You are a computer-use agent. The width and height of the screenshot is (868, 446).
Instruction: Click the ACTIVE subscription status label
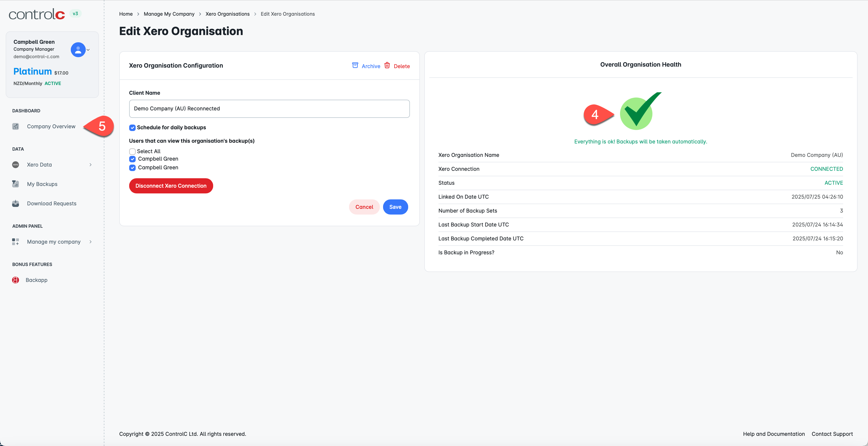[53, 83]
